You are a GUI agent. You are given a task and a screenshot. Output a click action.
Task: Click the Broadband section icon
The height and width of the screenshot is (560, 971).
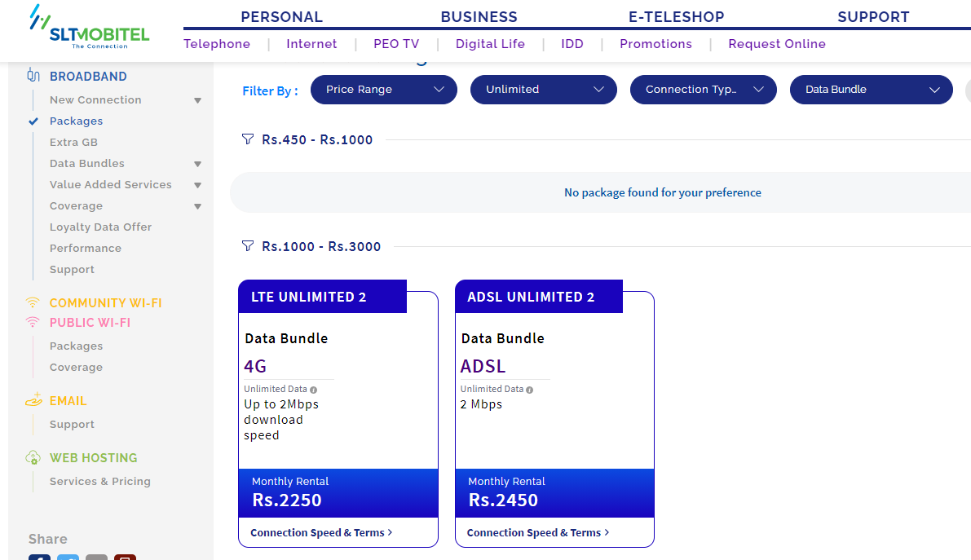coord(33,76)
